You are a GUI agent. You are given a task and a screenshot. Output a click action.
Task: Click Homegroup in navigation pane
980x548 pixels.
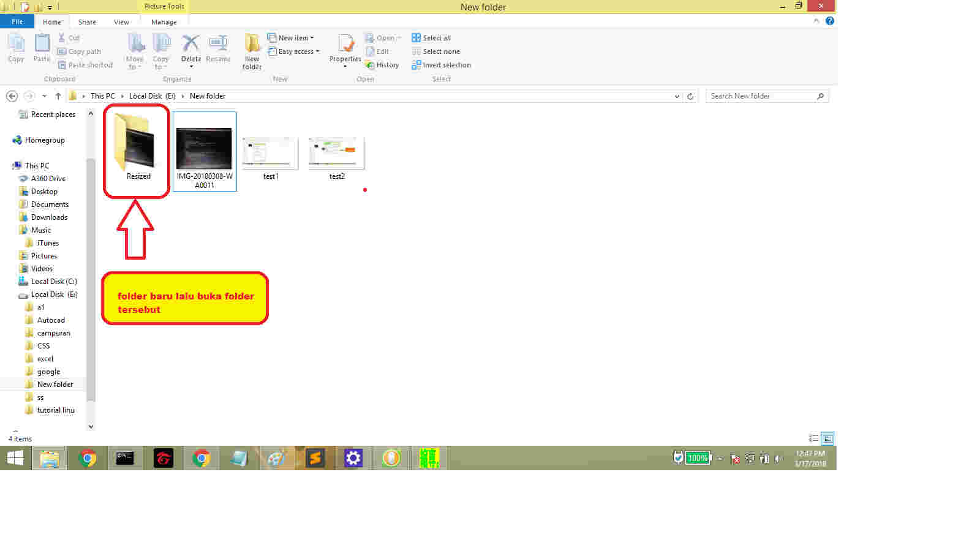pos(39,140)
